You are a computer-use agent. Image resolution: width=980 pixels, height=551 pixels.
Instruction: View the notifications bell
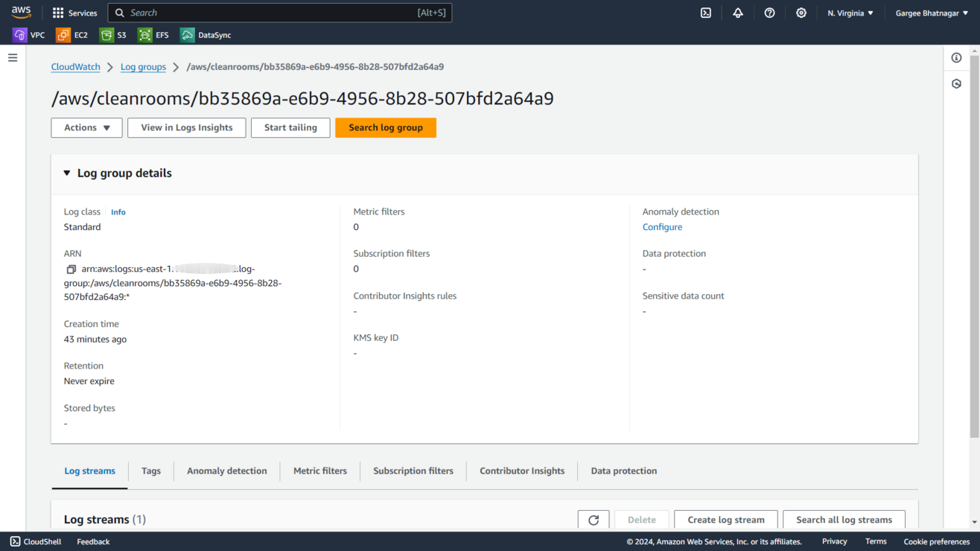(x=738, y=13)
